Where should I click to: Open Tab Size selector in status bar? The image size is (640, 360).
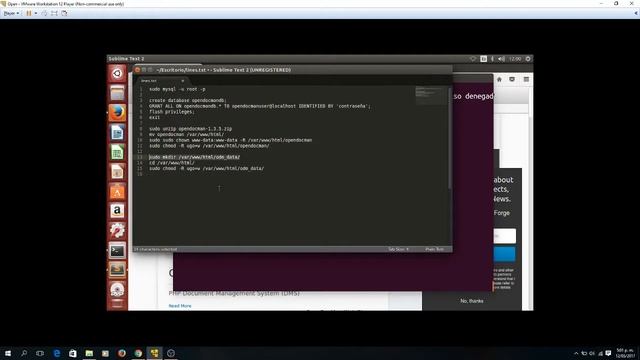[398, 249]
